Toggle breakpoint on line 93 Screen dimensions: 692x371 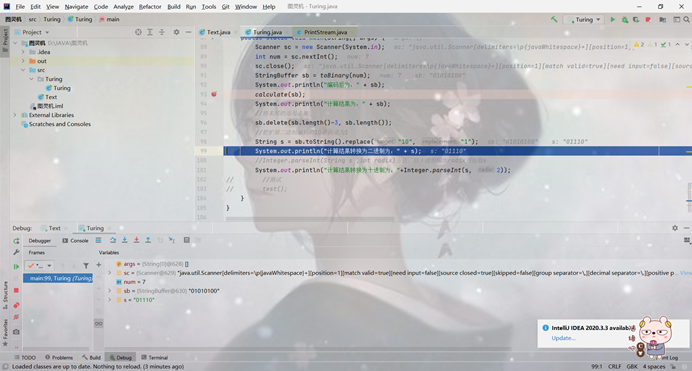tap(214, 94)
